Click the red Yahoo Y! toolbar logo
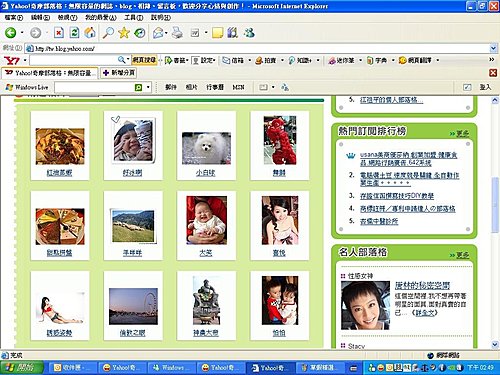The width and height of the screenshot is (500, 375). (x=12, y=60)
